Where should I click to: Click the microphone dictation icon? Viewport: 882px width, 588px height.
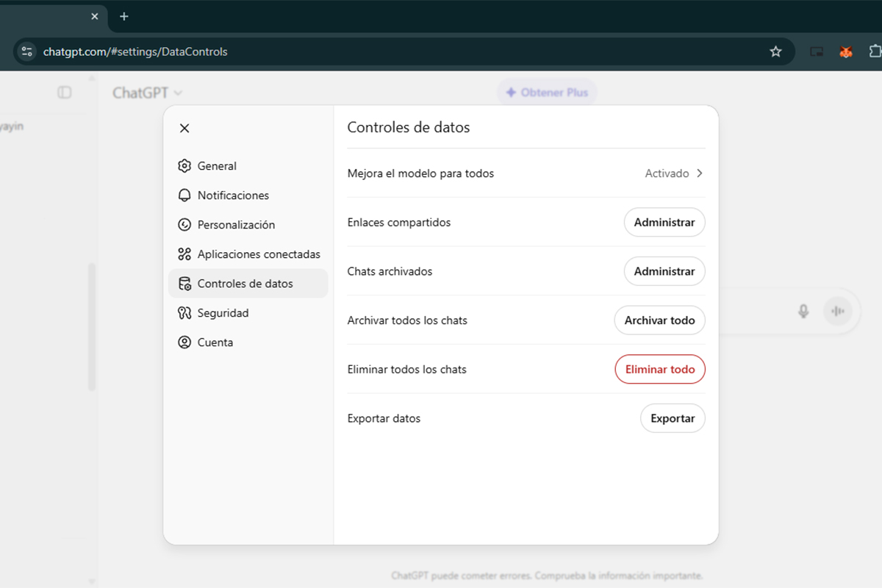[803, 311]
